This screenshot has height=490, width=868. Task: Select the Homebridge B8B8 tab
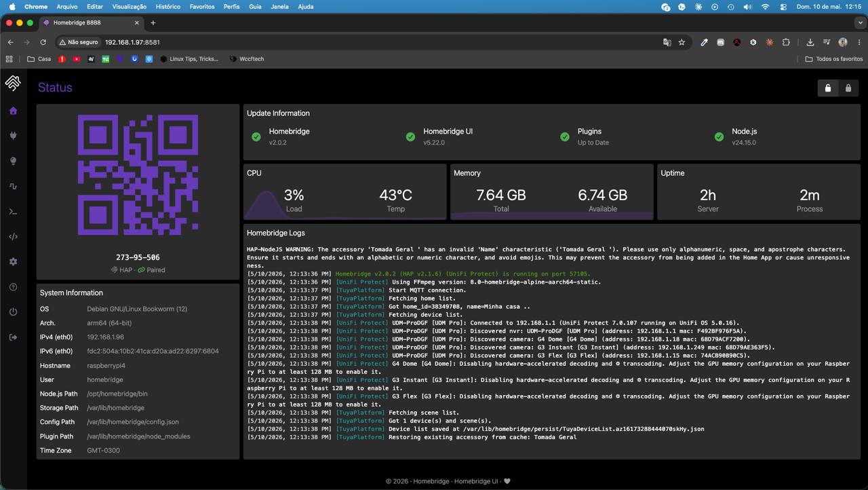click(x=91, y=22)
